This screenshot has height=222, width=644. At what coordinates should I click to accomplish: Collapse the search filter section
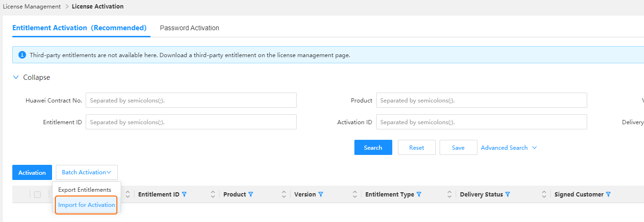[31, 77]
